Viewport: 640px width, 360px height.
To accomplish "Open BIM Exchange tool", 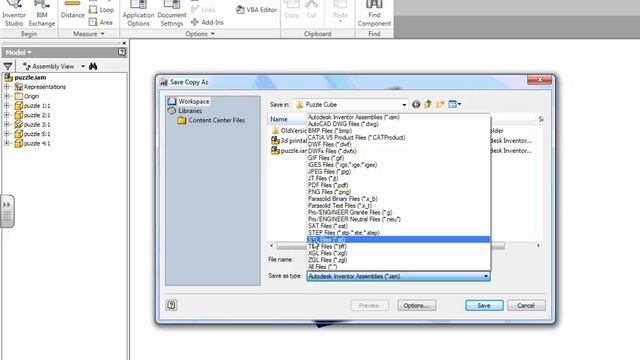I will [x=42, y=14].
